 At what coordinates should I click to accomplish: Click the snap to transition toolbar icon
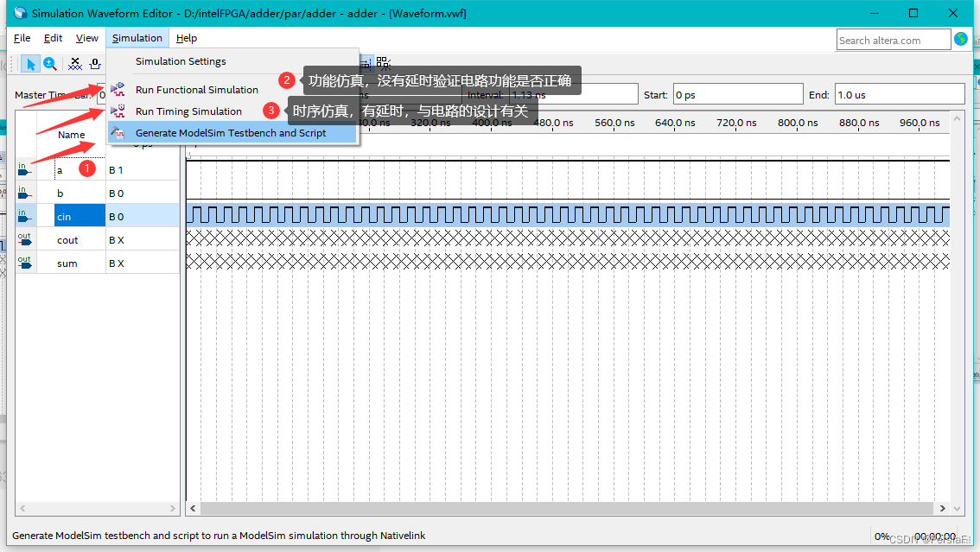click(366, 64)
